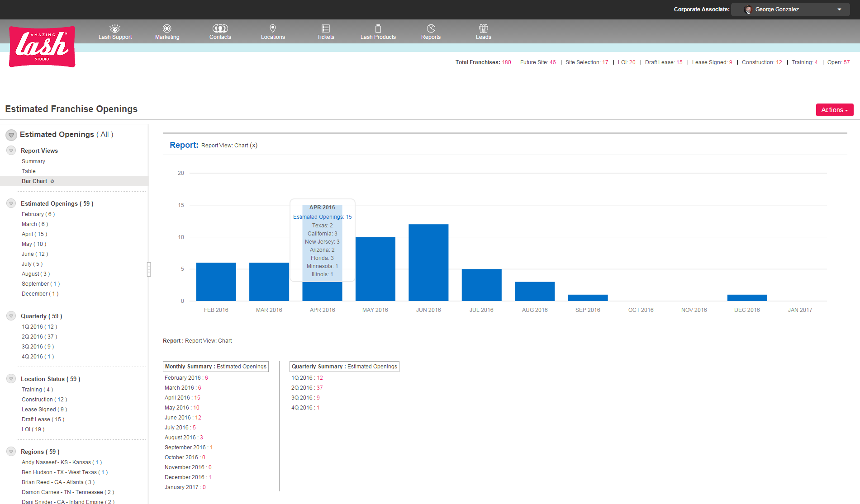The height and width of the screenshot is (504, 860).
Task: Filter by June (12) openings
Action: click(x=35, y=254)
